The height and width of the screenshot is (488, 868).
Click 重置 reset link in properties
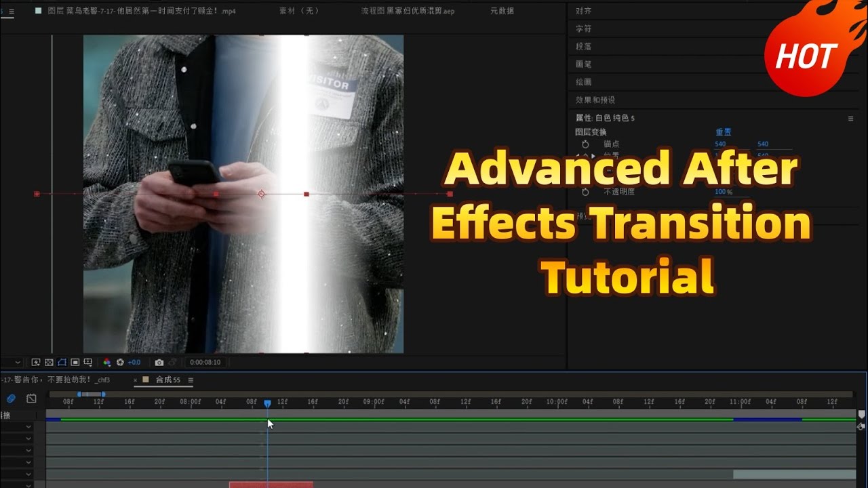tap(724, 132)
